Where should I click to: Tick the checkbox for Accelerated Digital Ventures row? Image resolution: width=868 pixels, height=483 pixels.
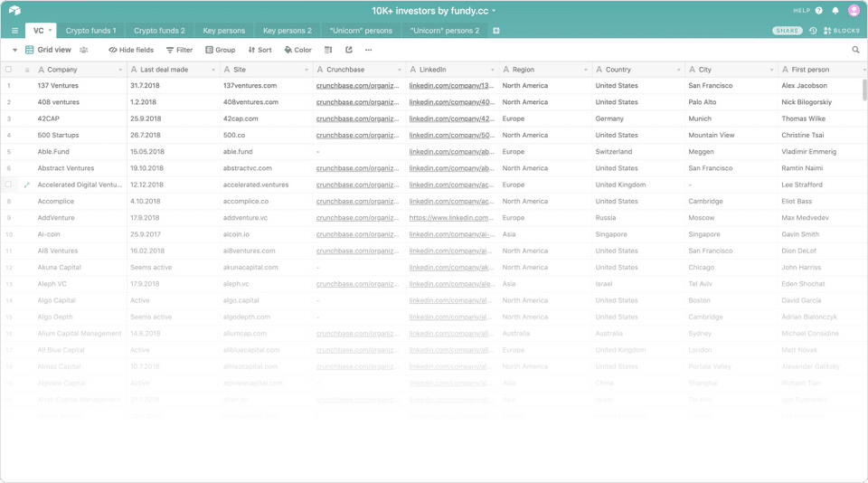(x=8, y=185)
